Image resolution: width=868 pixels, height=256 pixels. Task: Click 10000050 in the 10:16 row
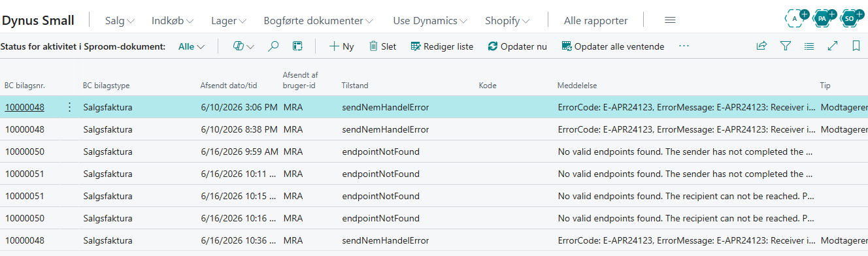coord(24,218)
